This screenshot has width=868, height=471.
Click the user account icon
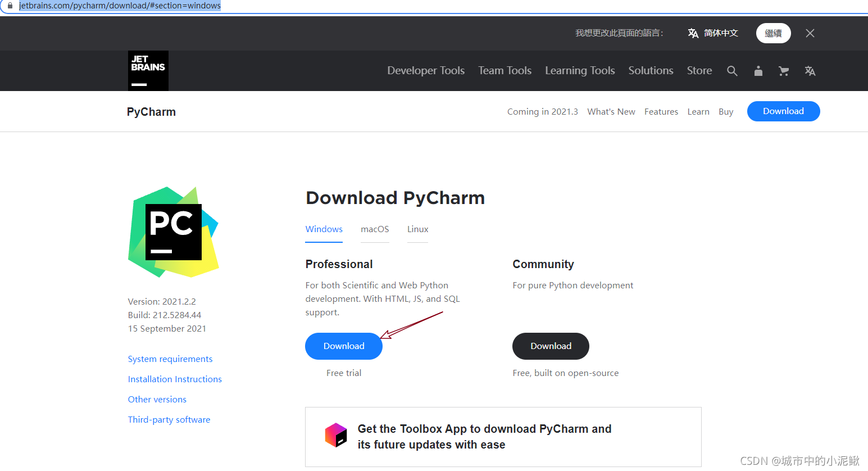click(758, 71)
